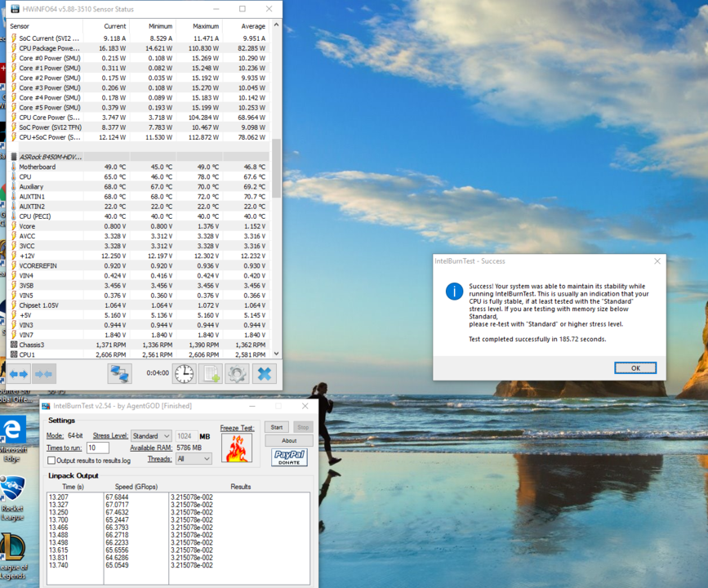Click the Maximum column header

point(199,26)
